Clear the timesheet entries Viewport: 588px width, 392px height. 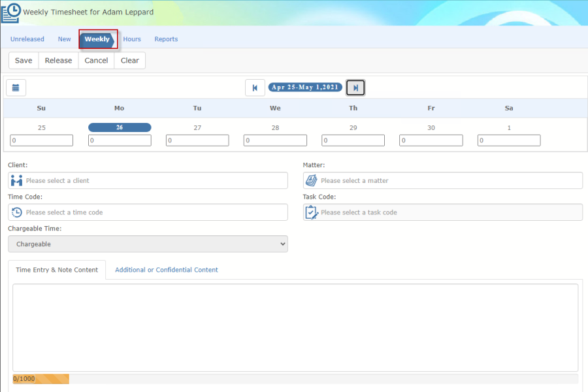tap(130, 60)
